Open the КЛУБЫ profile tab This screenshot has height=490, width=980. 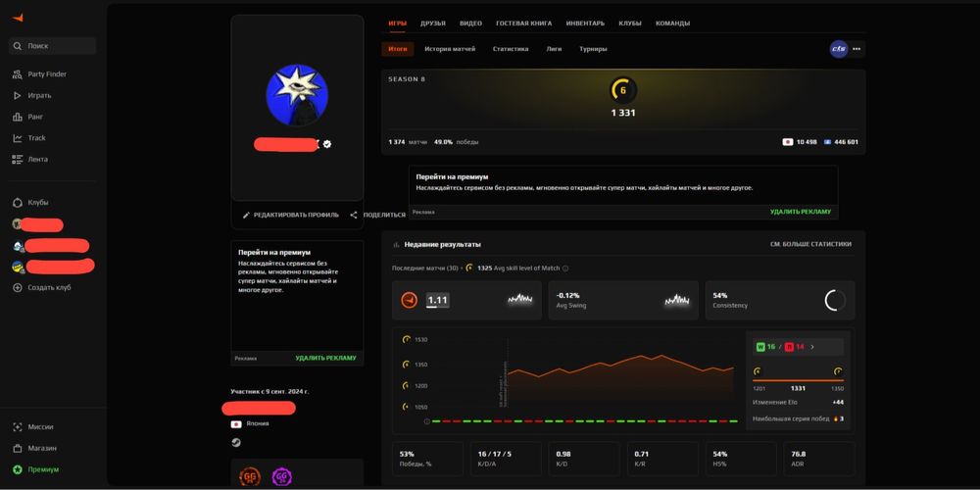coord(630,24)
